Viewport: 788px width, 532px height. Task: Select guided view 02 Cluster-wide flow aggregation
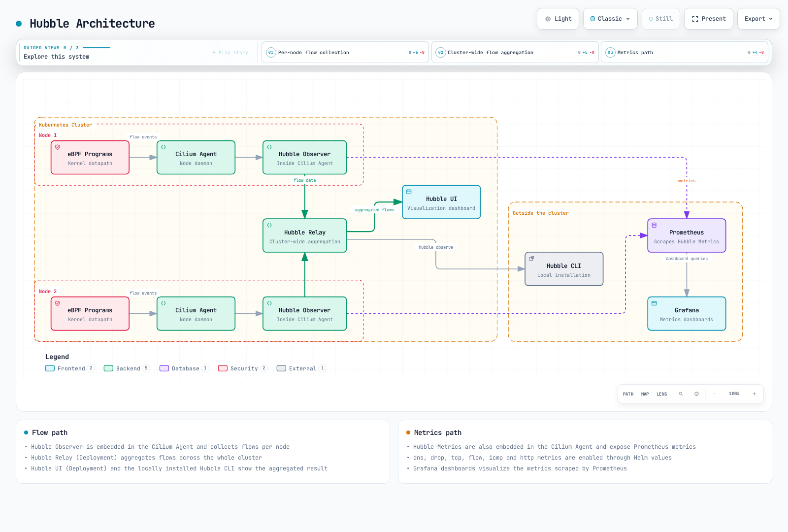coord(515,52)
